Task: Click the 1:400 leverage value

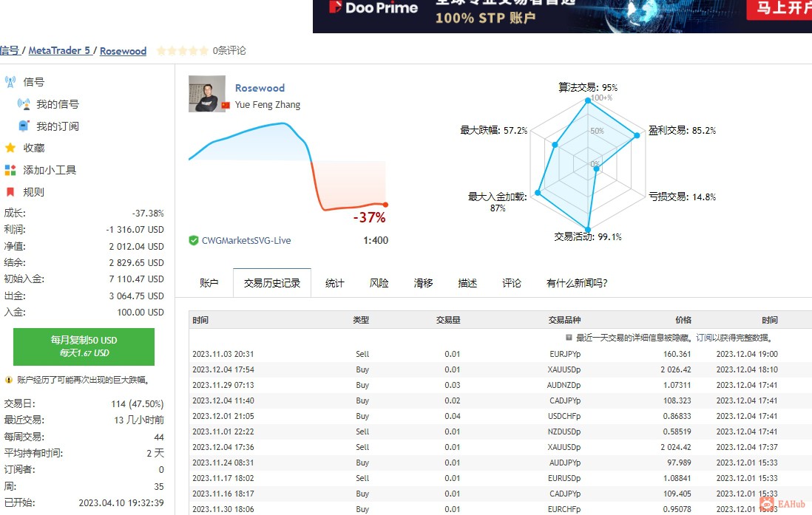Action: click(376, 240)
